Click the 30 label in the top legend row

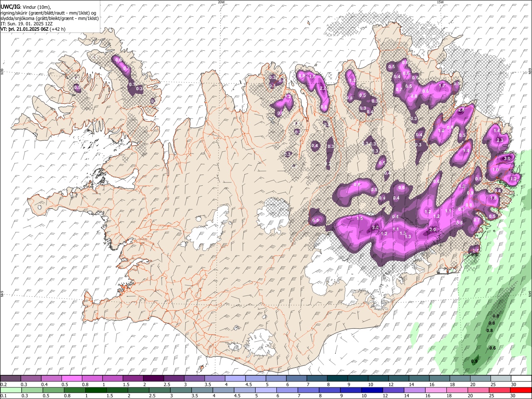coord(513,384)
